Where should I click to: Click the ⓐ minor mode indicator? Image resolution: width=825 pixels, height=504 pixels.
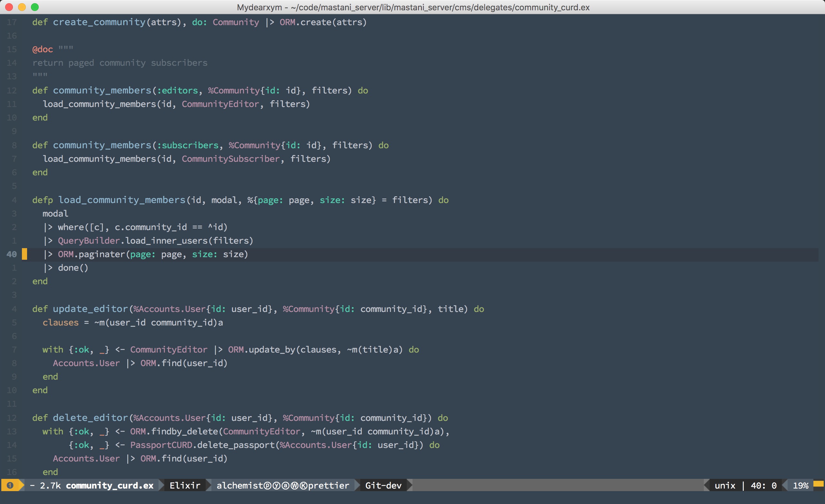285,486
